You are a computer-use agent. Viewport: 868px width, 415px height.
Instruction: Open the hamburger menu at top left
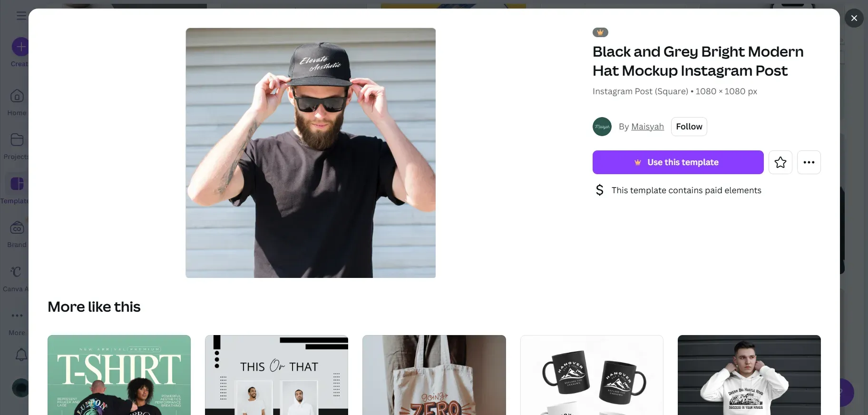(x=21, y=16)
